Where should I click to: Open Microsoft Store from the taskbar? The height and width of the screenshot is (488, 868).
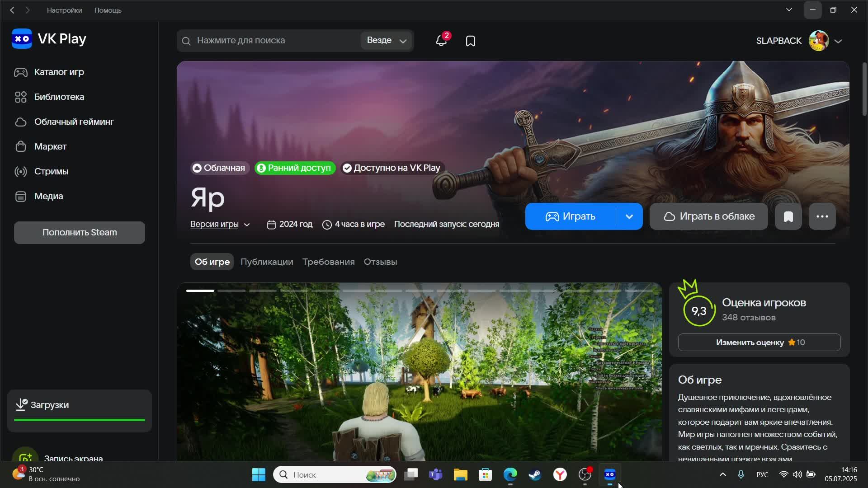pyautogui.click(x=486, y=474)
